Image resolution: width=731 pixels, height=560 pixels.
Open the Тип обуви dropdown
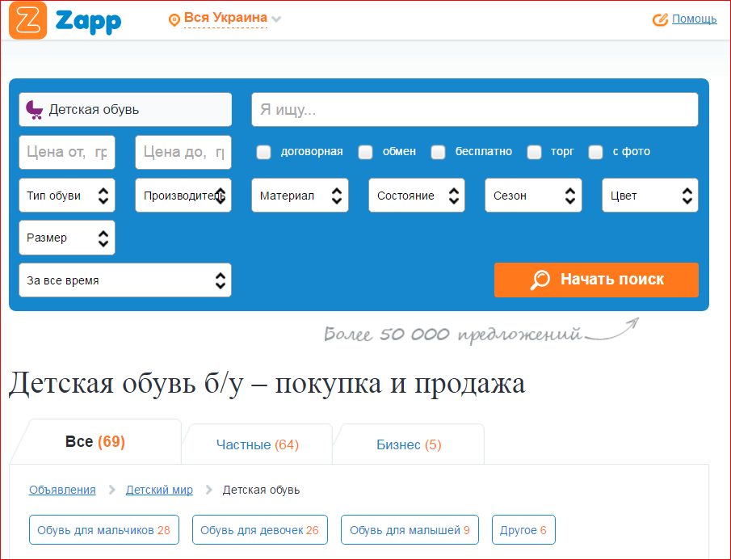pyautogui.click(x=67, y=196)
